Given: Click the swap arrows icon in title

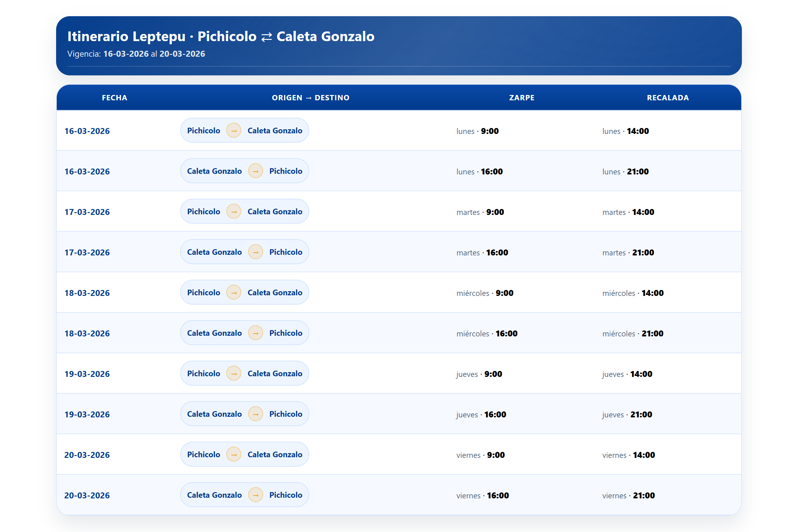Looking at the screenshot, I should pos(267,37).
